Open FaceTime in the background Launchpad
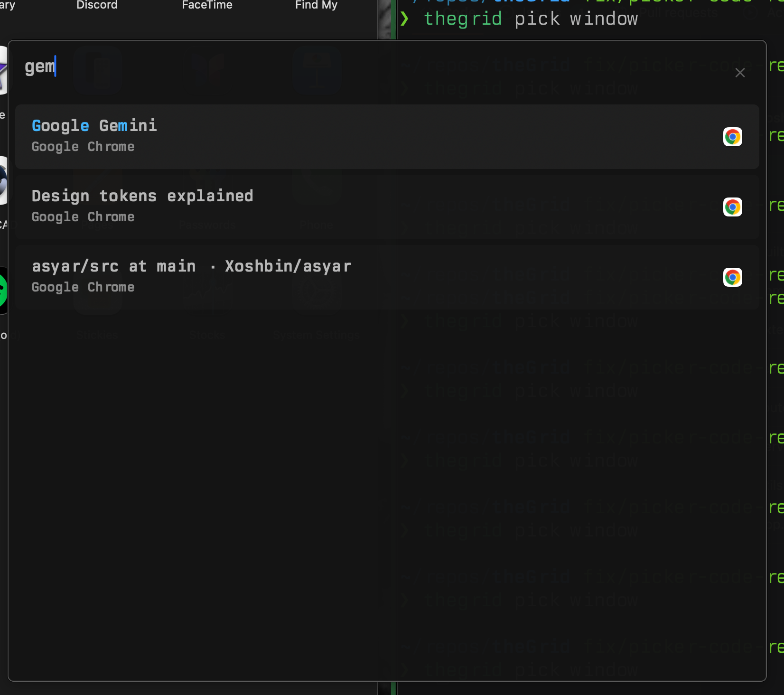Screen dimensions: 784x695 tap(207, 5)
